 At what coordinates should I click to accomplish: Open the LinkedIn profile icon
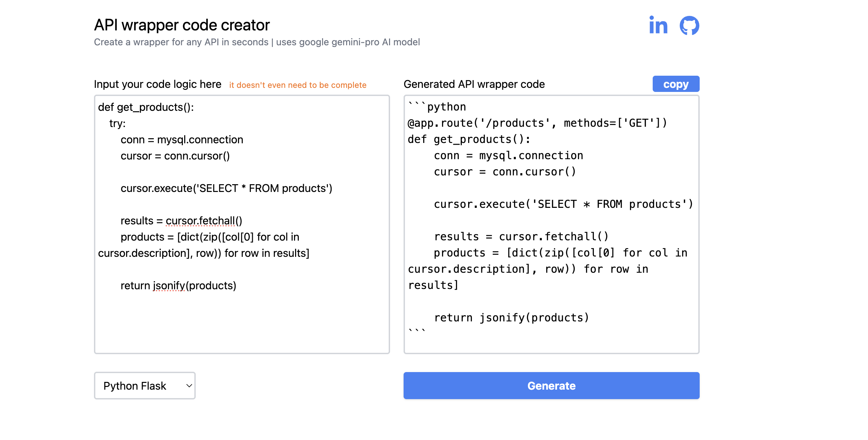point(658,25)
